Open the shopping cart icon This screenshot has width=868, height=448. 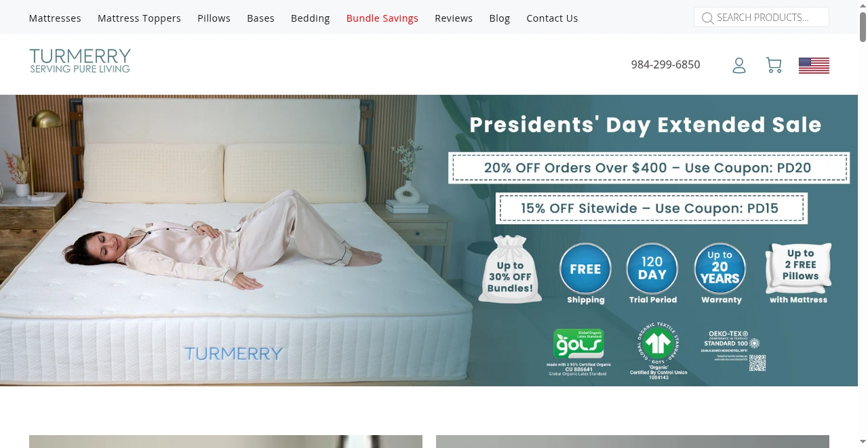pos(774,65)
